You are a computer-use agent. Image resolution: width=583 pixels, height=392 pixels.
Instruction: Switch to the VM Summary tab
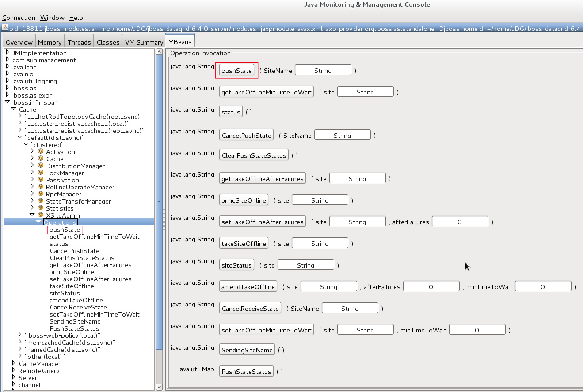pyautogui.click(x=144, y=42)
